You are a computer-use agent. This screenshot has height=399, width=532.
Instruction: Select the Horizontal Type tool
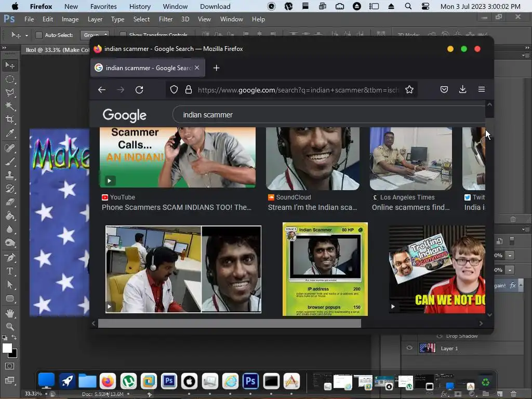[10, 271]
